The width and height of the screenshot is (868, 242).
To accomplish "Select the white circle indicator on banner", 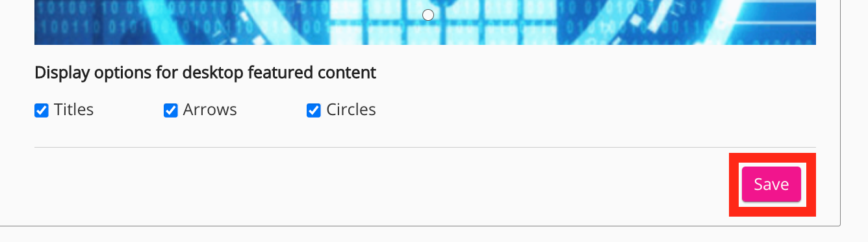I will click(x=428, y=15).
